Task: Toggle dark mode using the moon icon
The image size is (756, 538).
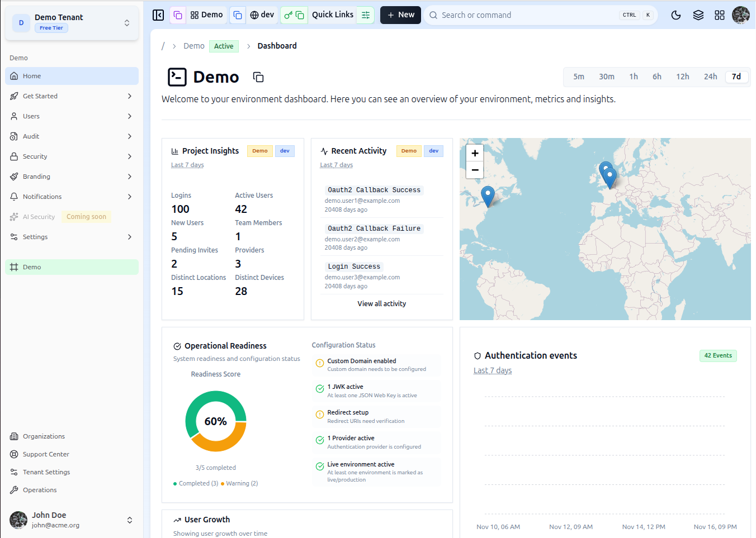Action: coord(676,15)
